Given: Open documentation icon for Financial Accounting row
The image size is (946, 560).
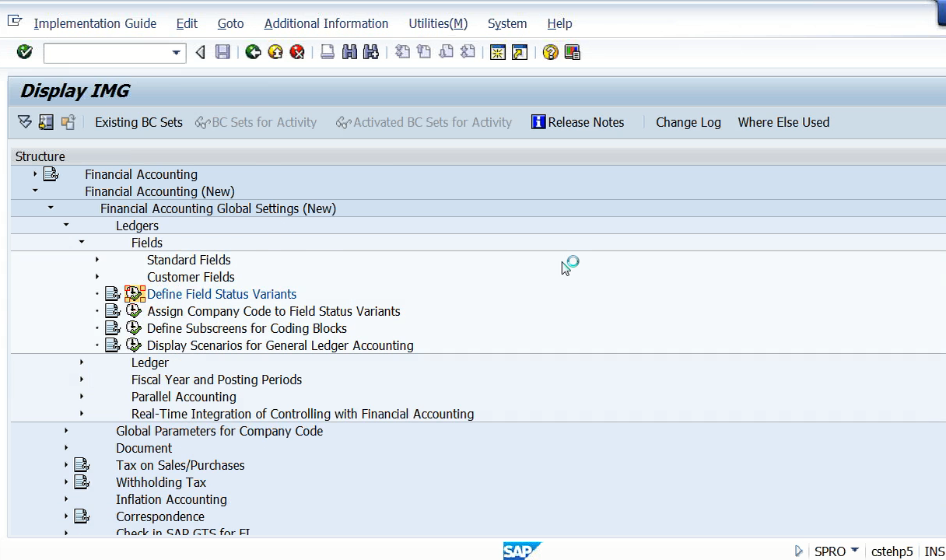Looking at the screenshot, I should click(51, 174).
